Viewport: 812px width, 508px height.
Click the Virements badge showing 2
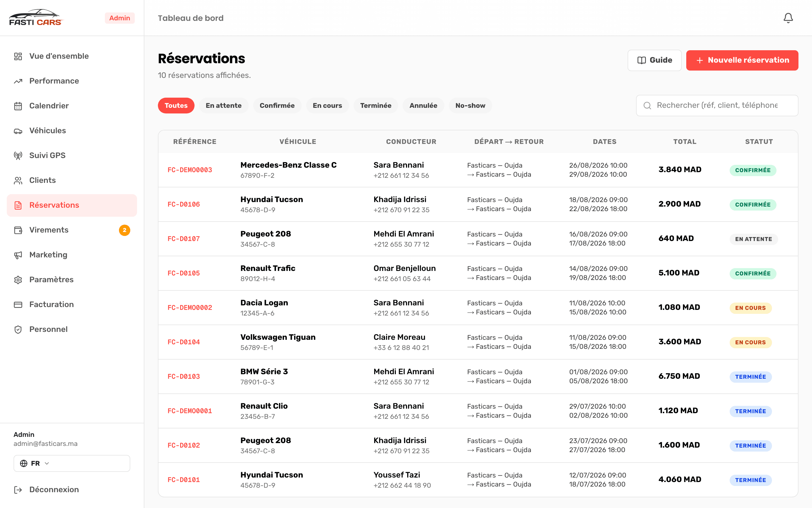(125, 230)
